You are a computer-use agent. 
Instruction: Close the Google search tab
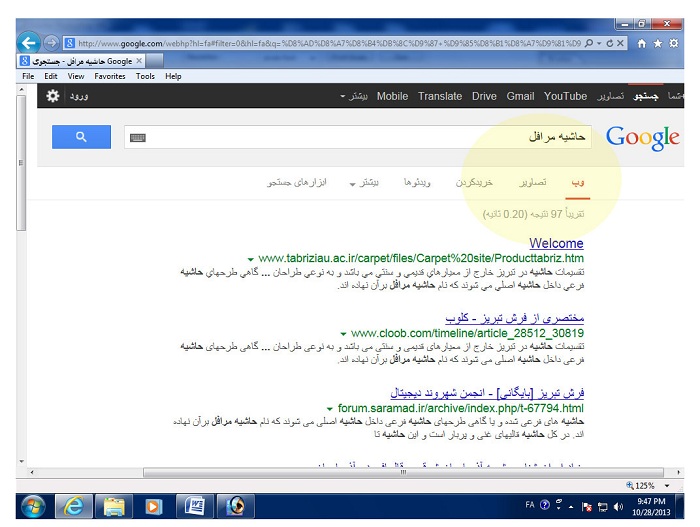[139, 61]
